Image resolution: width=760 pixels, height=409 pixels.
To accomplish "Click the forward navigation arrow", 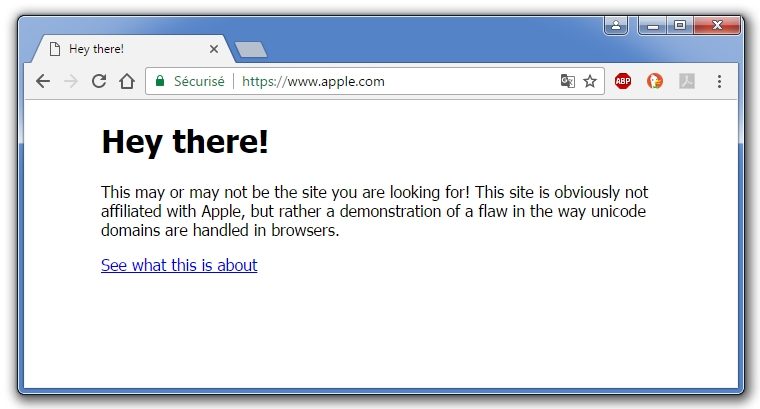I will 70,82.
